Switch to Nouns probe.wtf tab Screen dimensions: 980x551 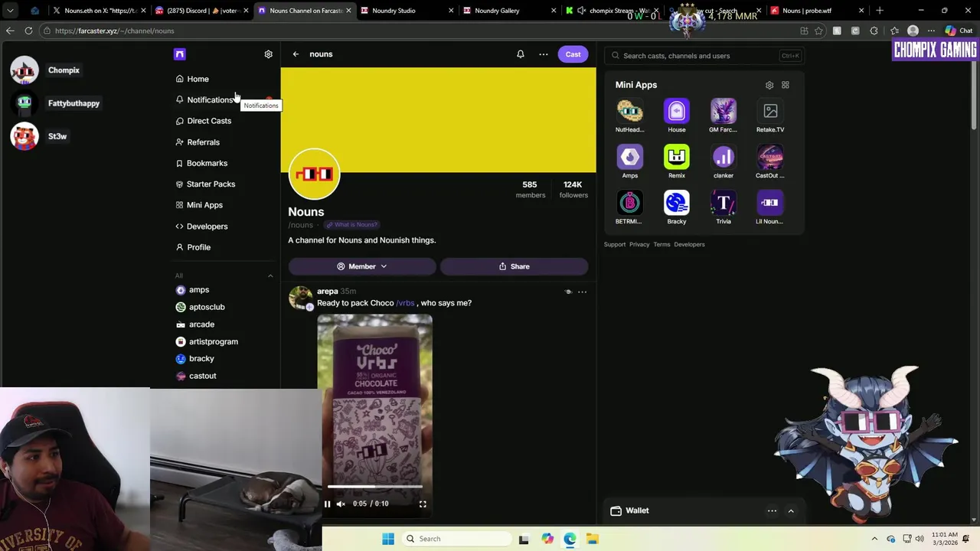click(818, 11)
